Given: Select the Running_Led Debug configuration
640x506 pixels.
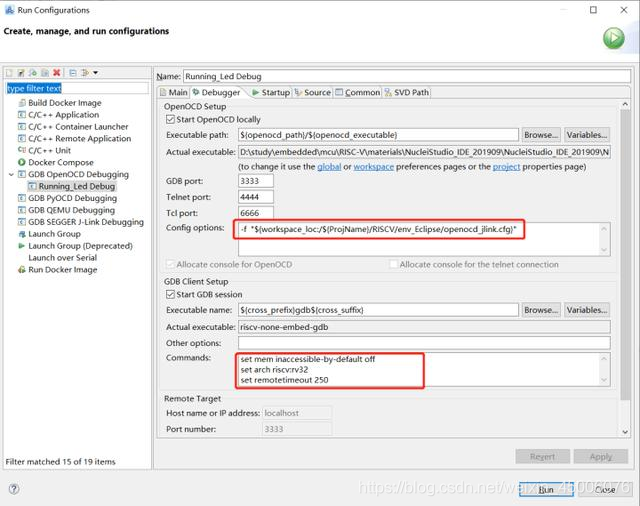Looking at the screenshot, I should pos(72,186).
